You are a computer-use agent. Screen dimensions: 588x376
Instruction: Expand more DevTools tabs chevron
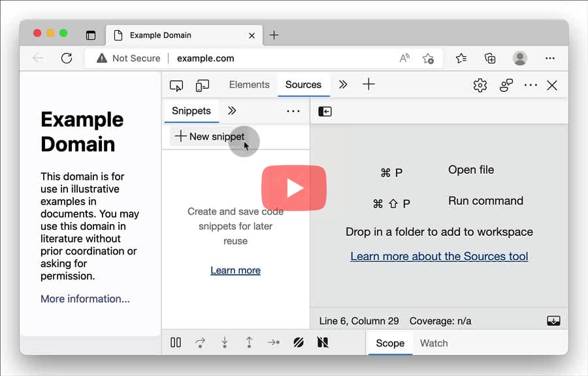tap(343, 85)
